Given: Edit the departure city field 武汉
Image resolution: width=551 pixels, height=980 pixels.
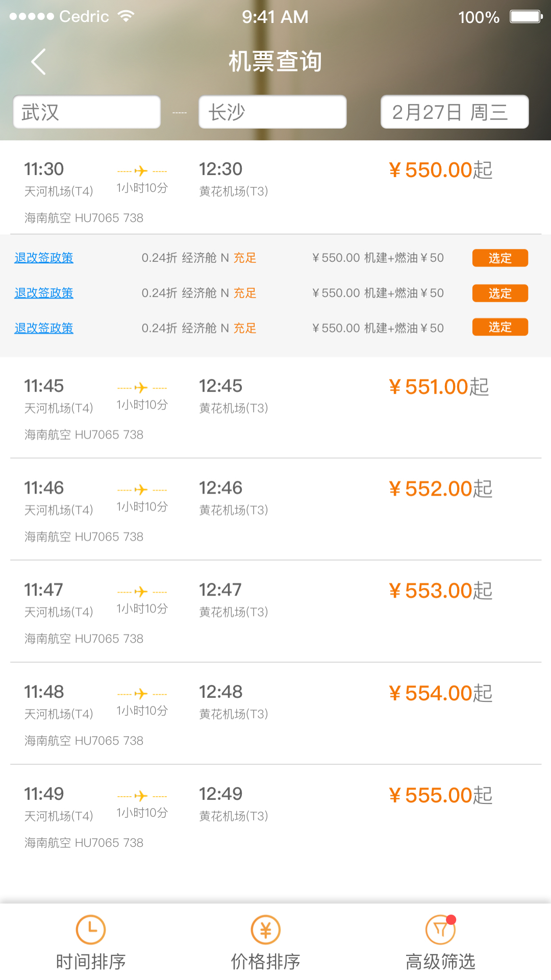Looking at the screenshot, I should tap(87, 112).
